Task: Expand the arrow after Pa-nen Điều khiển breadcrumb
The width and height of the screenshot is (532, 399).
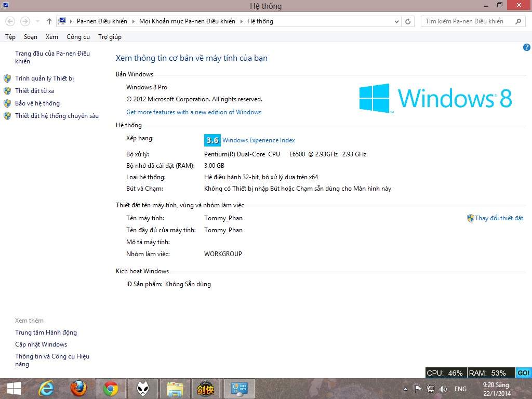Action: [133, 21]
